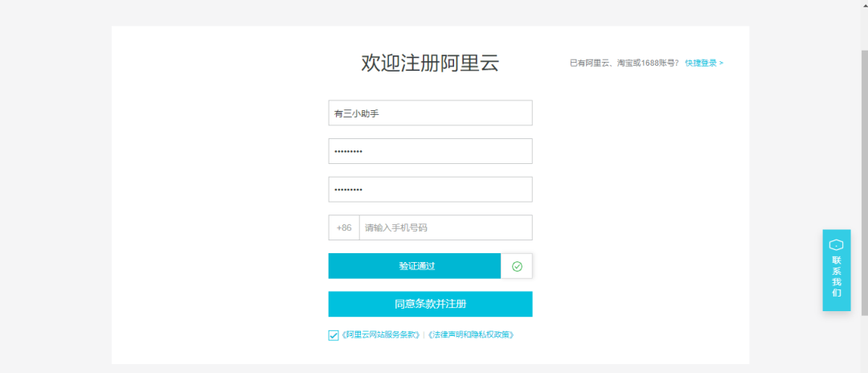The image size is (868, 373).
Task: Open the 《阿里云网站服务条款》 link
Action: click(381, 334)
